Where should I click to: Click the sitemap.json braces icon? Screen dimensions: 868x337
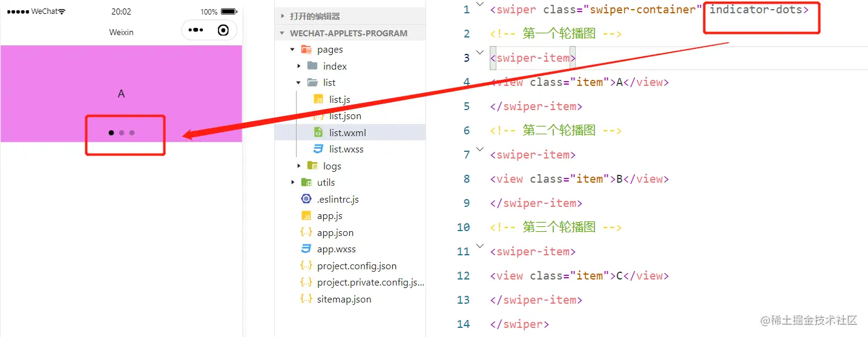(x=306, y=299)
